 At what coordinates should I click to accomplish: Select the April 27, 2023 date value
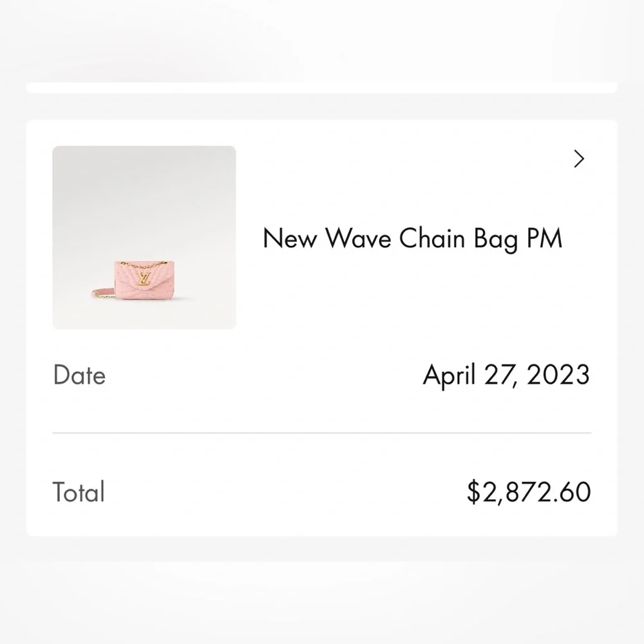click(x=506, y=375)
